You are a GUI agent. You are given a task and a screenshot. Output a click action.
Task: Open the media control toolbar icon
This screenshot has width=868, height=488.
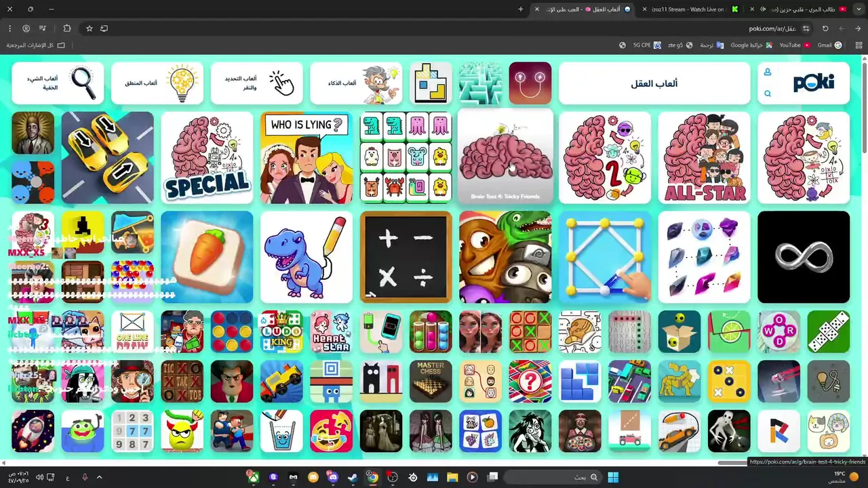[x=43, y=28]
